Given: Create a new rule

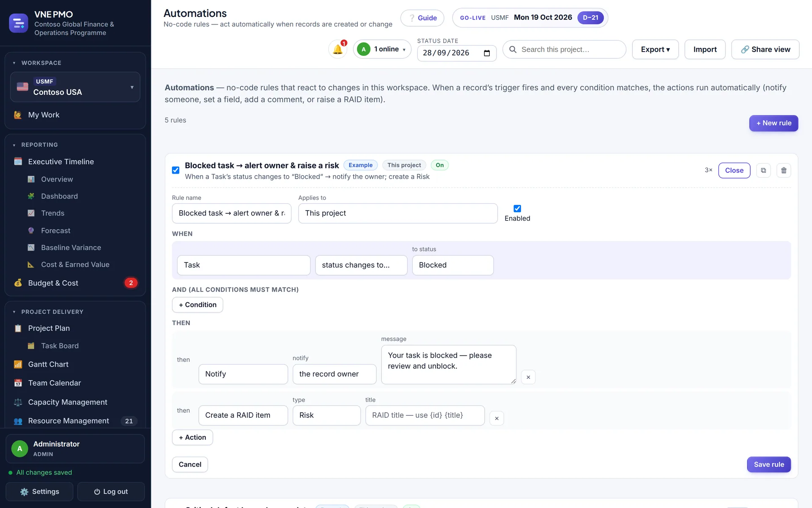Looking at the screenshot, I should point(774,123).
